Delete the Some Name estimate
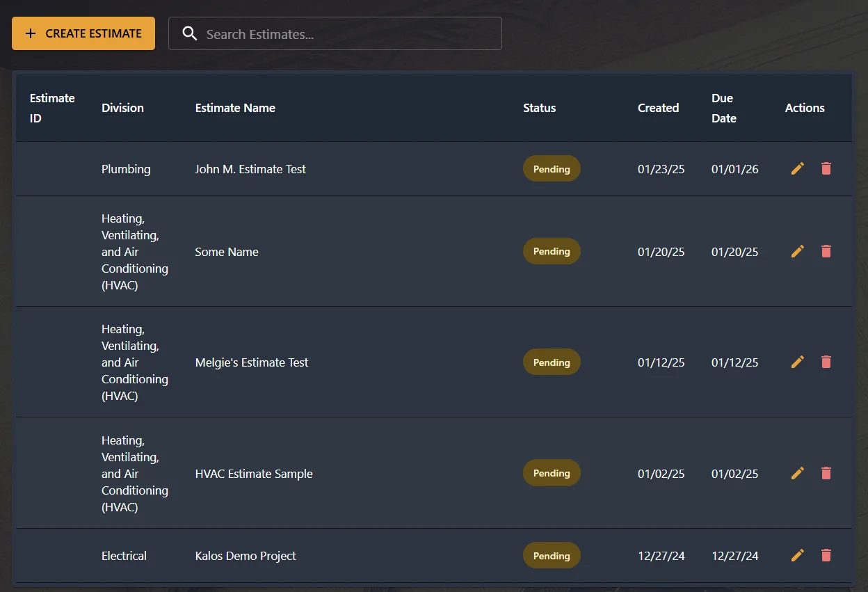Image resolution: width=868 pixels, height=592 pixels. point(826,251)
